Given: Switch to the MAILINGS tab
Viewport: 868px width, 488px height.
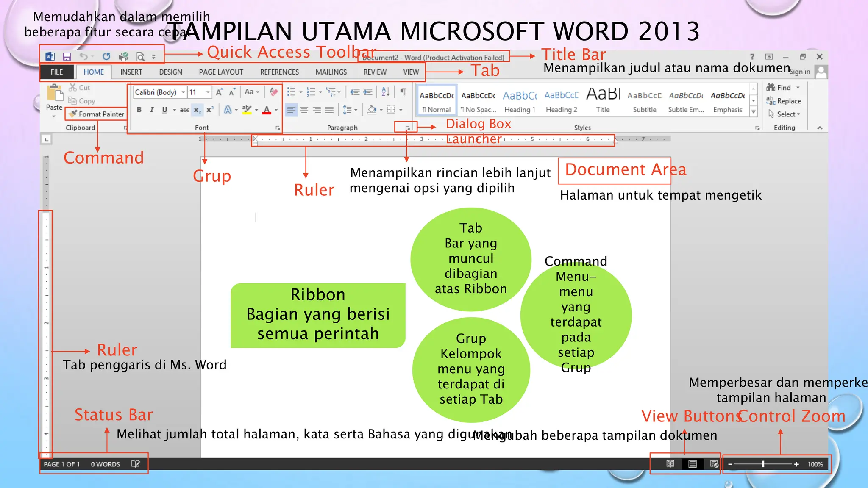Looking at the screenshot, I should coord(331,72).
